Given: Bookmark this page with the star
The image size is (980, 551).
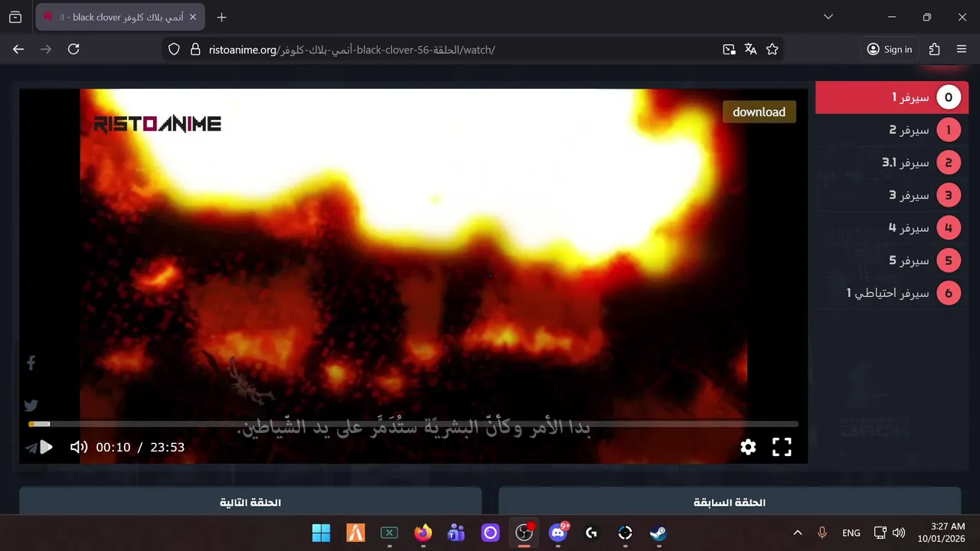Looking at the screenshot, I should [x=772, y=49].
